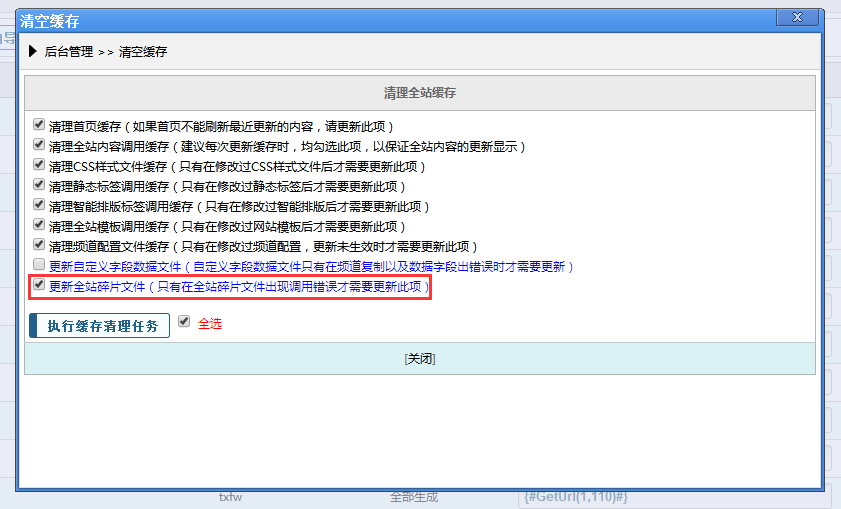Uncheck 清理全站模板调用缓存 checkbox
The image size is (841, 509).
point(39,225)
